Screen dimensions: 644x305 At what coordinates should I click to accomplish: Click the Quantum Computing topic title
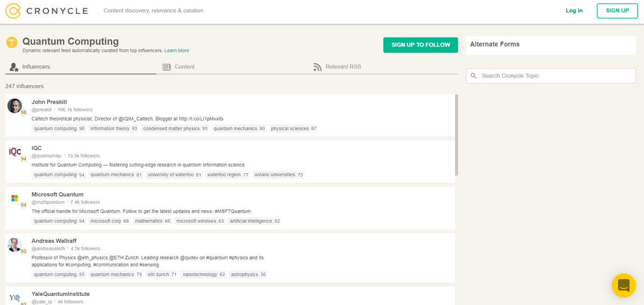[x=70, y=41]
